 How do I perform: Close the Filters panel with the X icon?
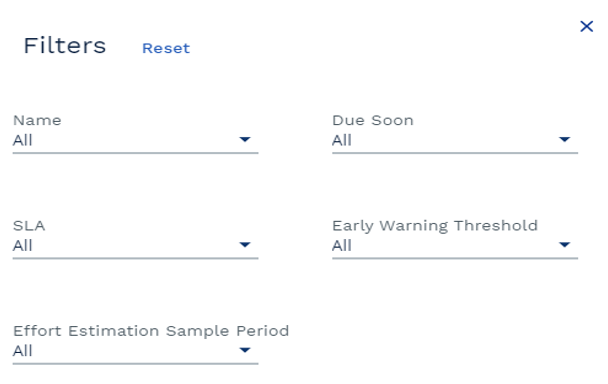click(x=586, y=26)
